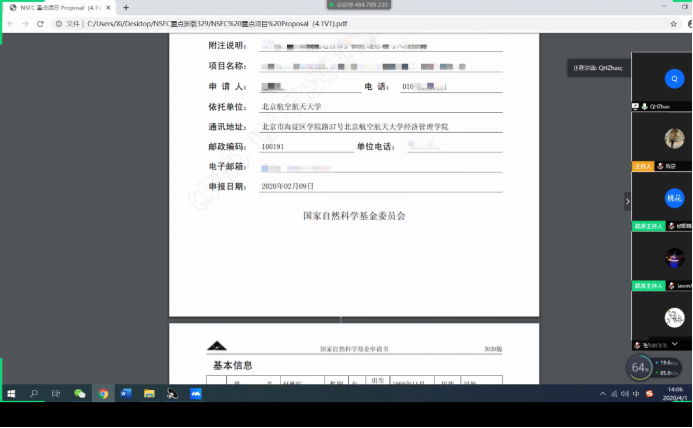
Task: Close the NSFC Proposal tab
Action: [x=110, y=7]
